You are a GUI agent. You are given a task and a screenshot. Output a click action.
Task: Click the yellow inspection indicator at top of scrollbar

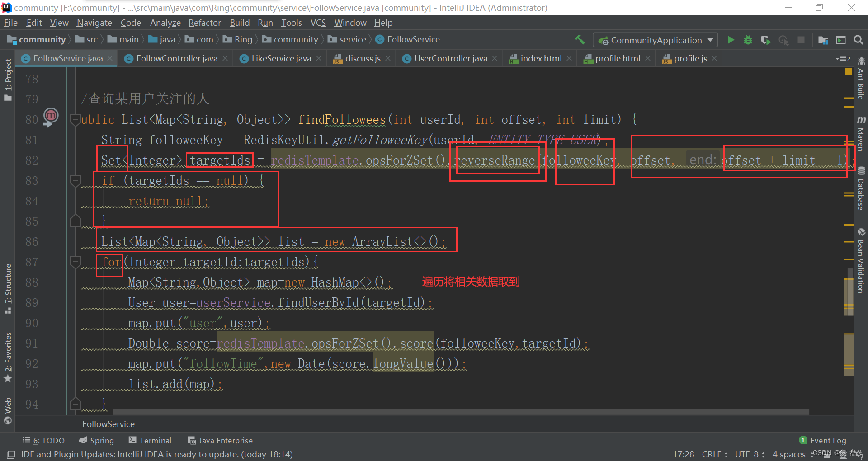pyautogui.click(x=849, y=72)
